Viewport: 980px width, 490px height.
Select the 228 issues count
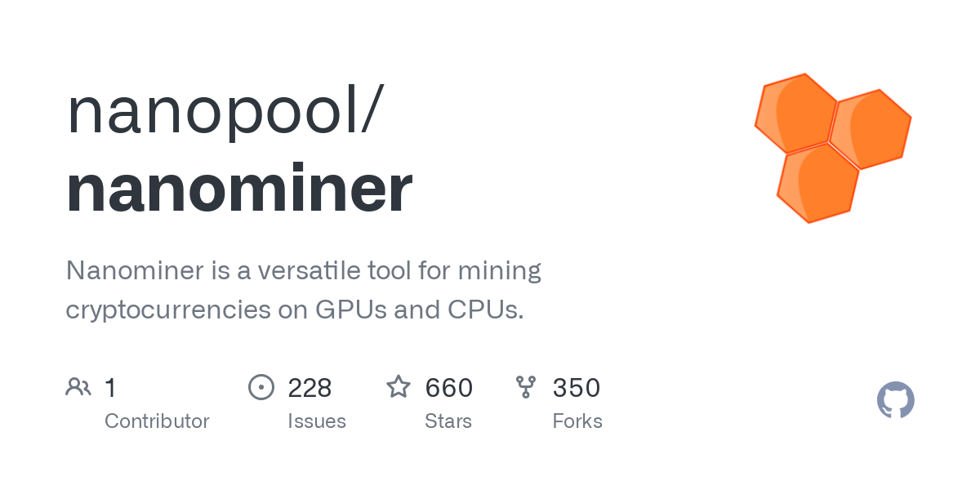pos(310,388)
